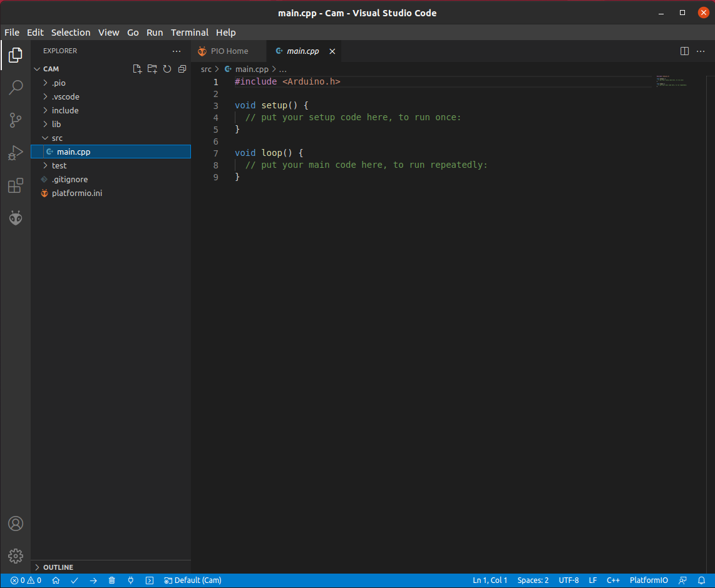
Task: Click the New File icon in CAM explorer
Action: pyautogui.click(x=136, y=69)
